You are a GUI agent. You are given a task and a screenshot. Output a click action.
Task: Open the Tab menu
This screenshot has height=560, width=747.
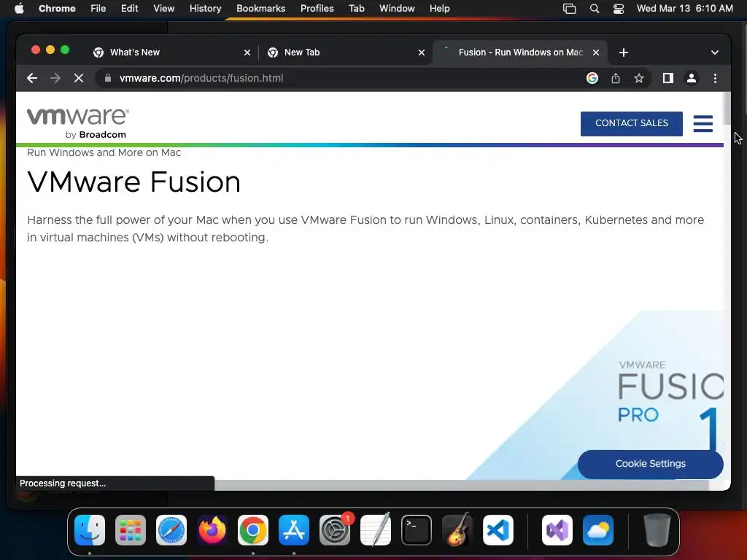pyautogui.click(x=356, y=8)
